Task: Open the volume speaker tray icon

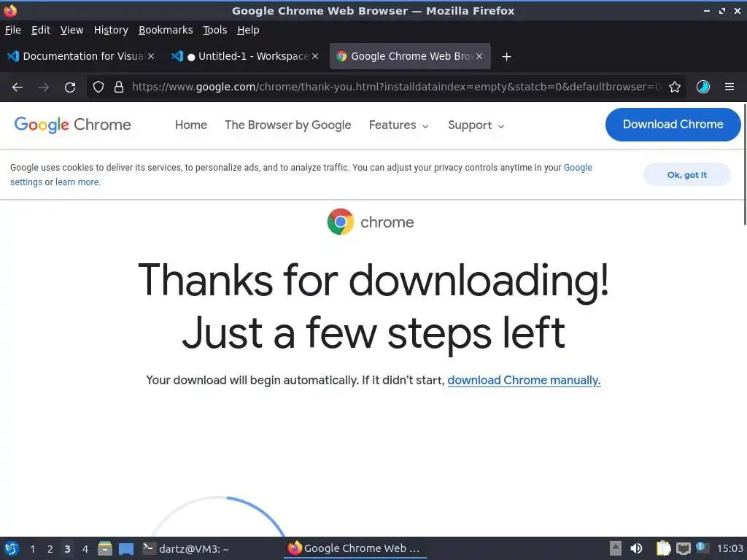Action: tap(636, 548)
